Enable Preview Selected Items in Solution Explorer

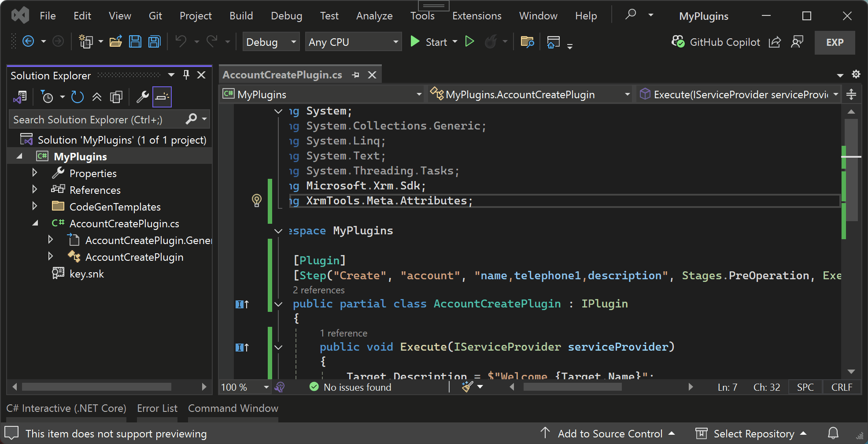pos(162,97)
